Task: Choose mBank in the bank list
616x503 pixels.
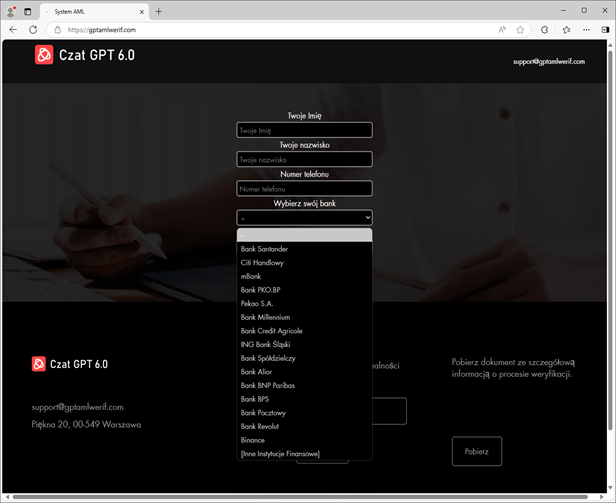Action: [251, 276]
